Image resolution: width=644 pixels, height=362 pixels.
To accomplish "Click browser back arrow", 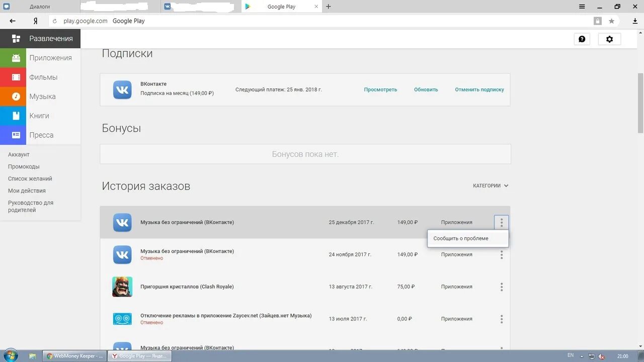I will tap(13, 21).
